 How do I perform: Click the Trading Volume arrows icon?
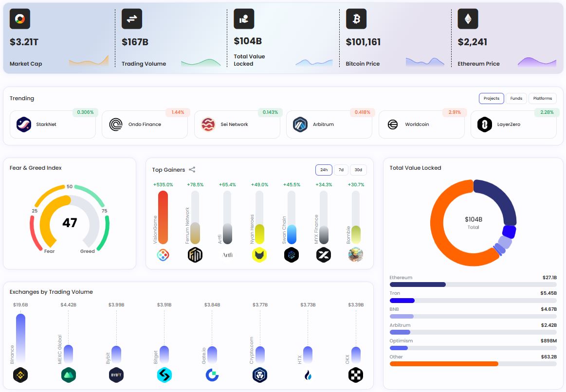pos(132,19)
